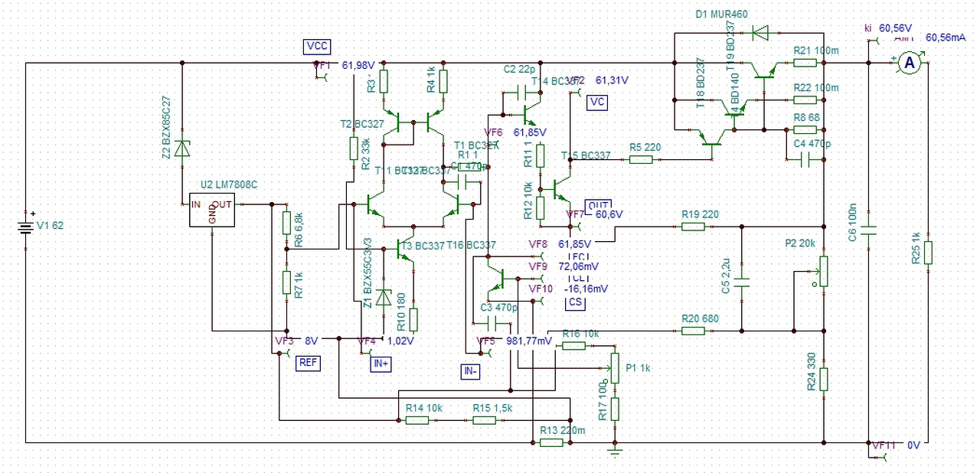Click the 60,56mA ammeter reading
Screen dimensions: 980x473
[x=946, y=37]
